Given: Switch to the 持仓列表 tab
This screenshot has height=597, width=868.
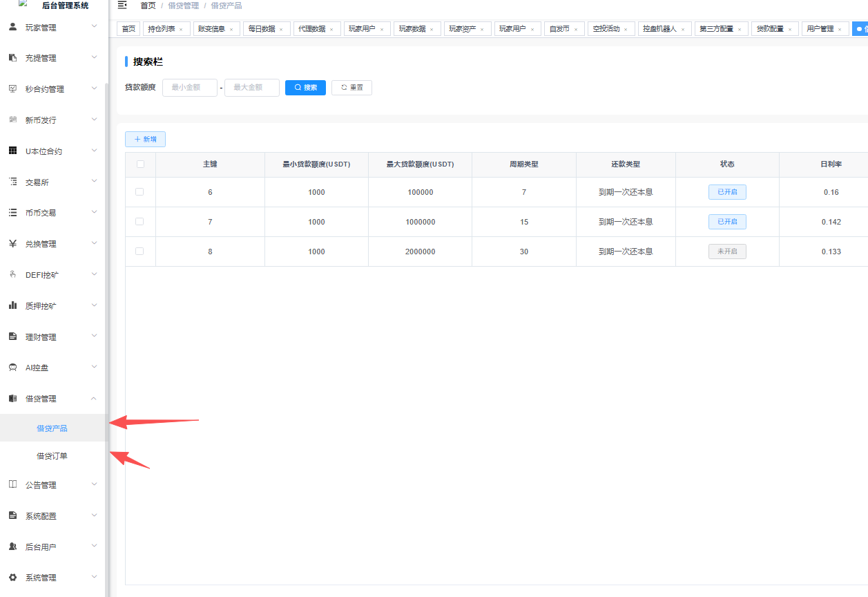Looking at the screenshot, I should (x=161, y=29).
